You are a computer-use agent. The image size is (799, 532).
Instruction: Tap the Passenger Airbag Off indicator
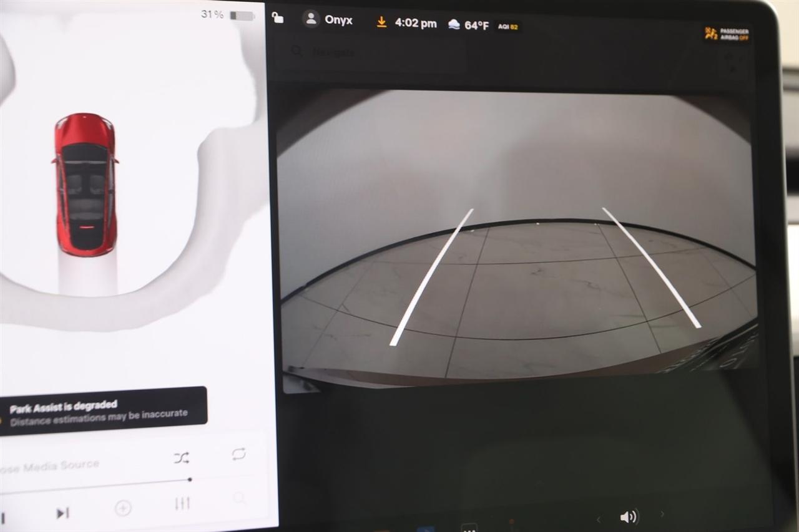(x=727, y=34)
